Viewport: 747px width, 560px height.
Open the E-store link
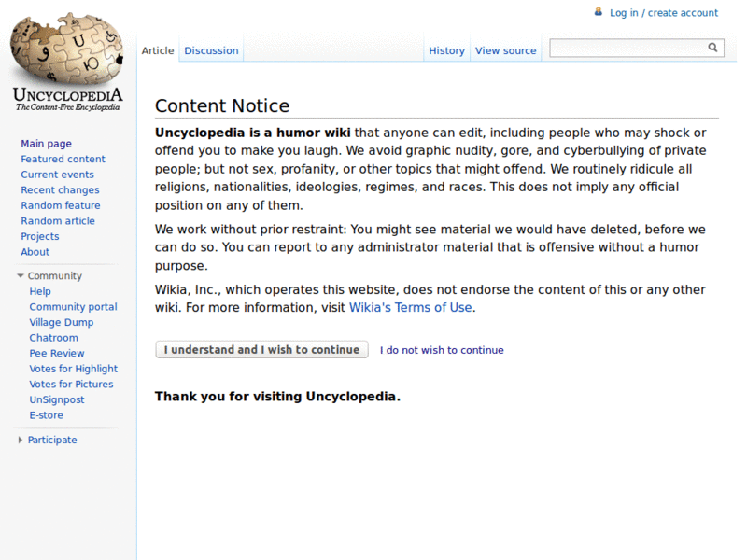pyautogui.click(x=47, y=415)
